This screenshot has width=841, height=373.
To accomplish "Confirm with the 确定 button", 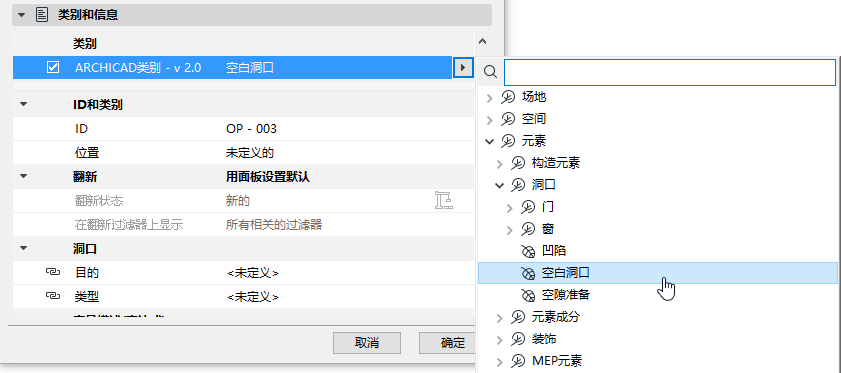I will click(447, 343).
